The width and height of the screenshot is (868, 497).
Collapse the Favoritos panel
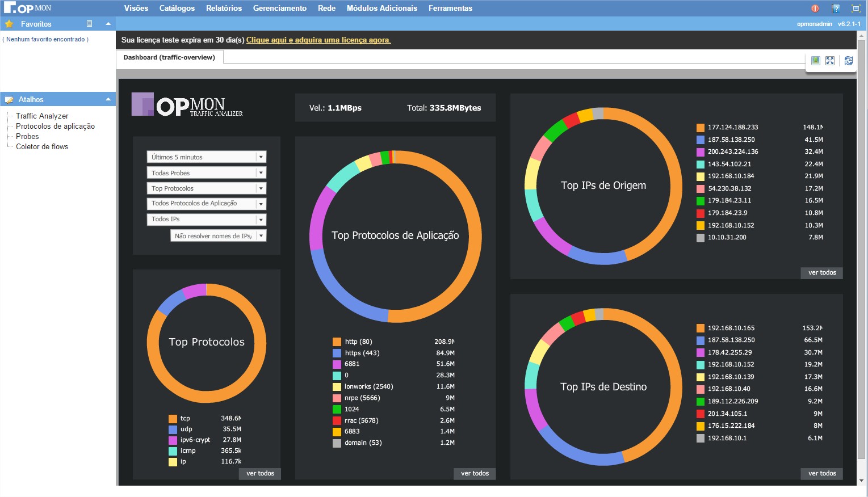[x=108, y=24]
